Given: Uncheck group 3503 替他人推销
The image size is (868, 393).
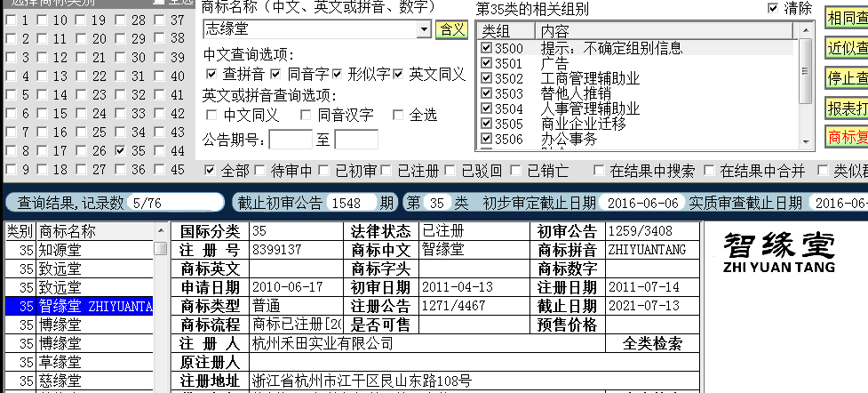Looking at the screenshot, I should [x=487, y=93].
